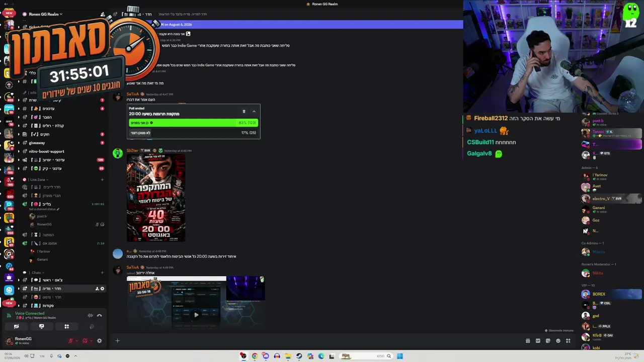Select user post b in voice channel list
644x362 pixels.
41,216
